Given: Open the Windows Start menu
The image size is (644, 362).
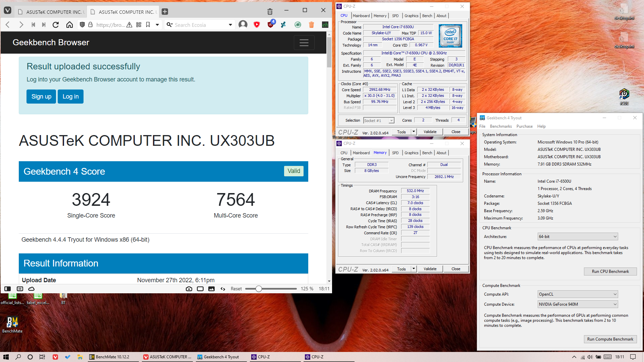Looking at the screenshot, I should pos(6,357).
